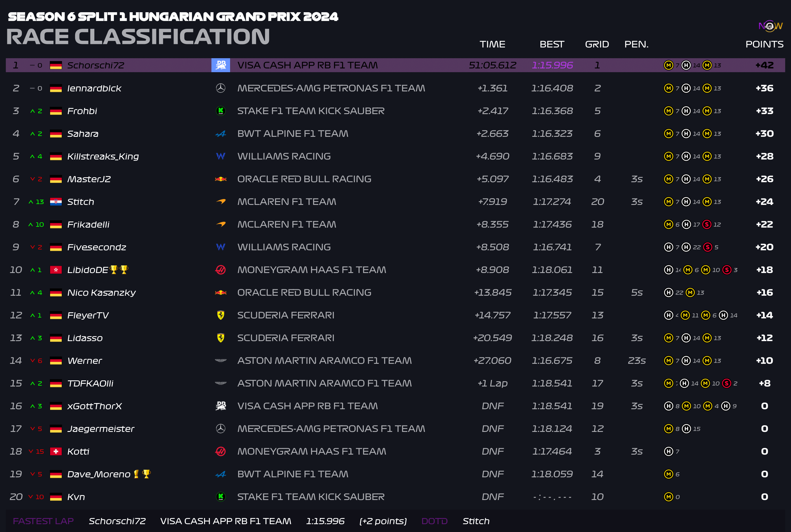Click the league logo in top right corner
Screen dimensions: 791x532
(770, 26)
